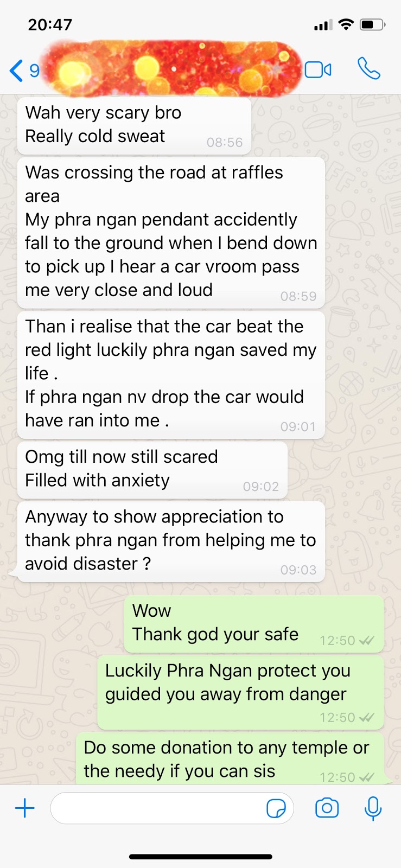This screenshot has height=868, width=401.
Task: Start a video call
Action: pos(318,70)
